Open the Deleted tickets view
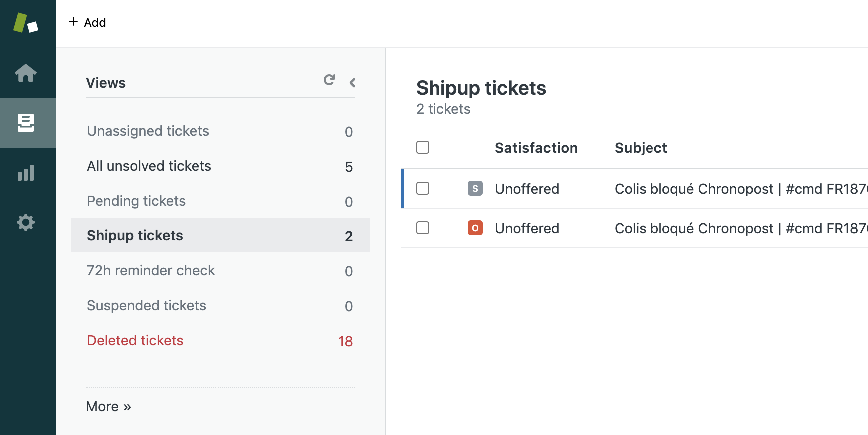The image size is (868, 435). 135,340
